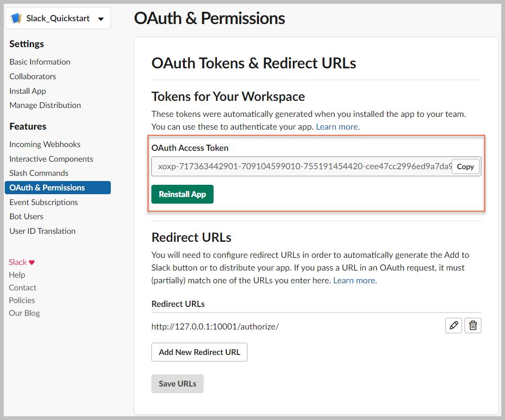The image size is (505, 420).
Task: Delete redirect URL with the trash icon
Action: click(x=473, y=325)
